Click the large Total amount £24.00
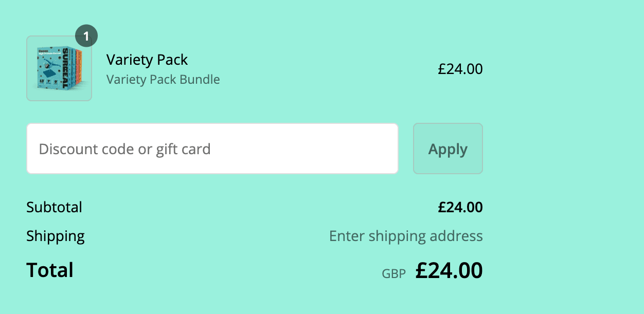 coord(449,270)
